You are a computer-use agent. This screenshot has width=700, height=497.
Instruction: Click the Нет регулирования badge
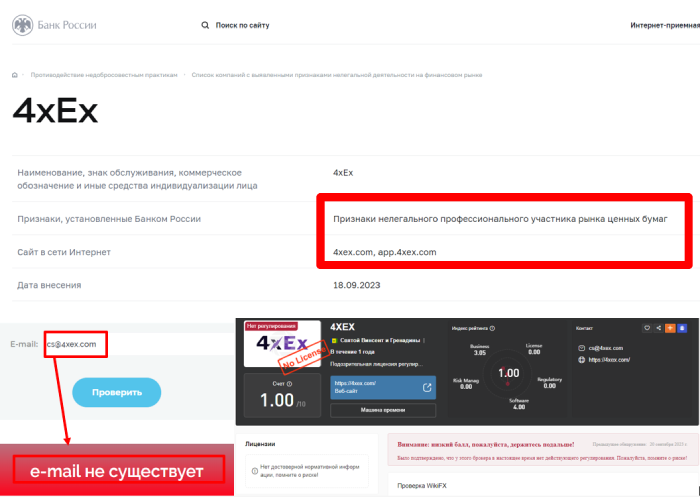271,326
